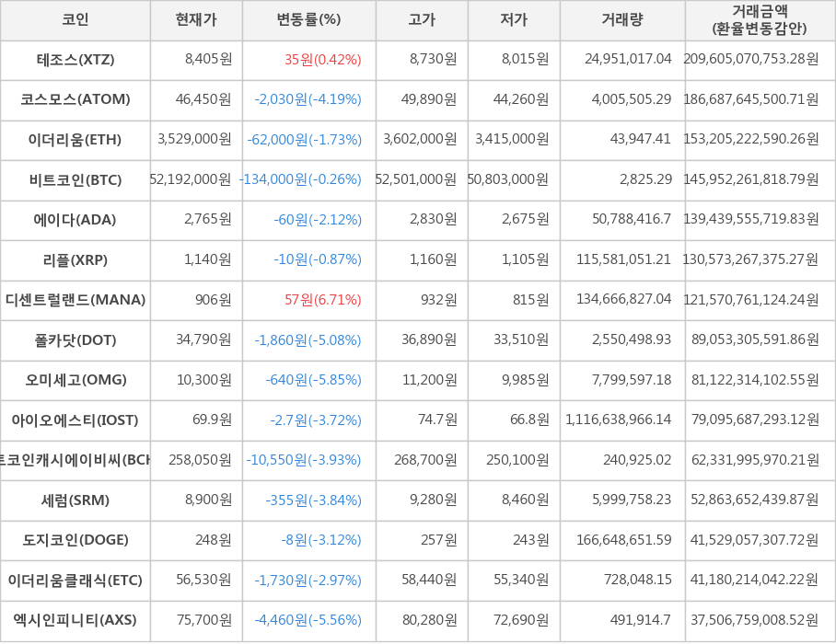Click 디센트럴랜드(MANA) coin name
Image resolution: width=836 pixels, height=644 pixels.
pos(75,300)
